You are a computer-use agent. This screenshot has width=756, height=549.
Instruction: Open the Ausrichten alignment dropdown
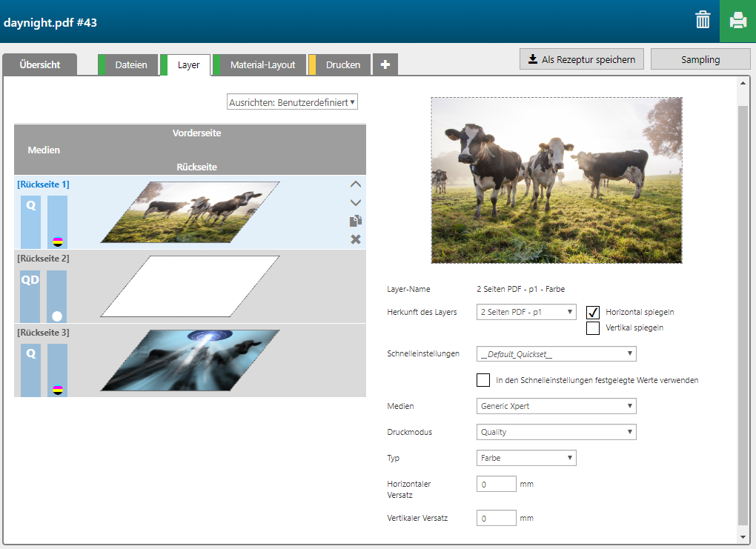click(292, 102)
